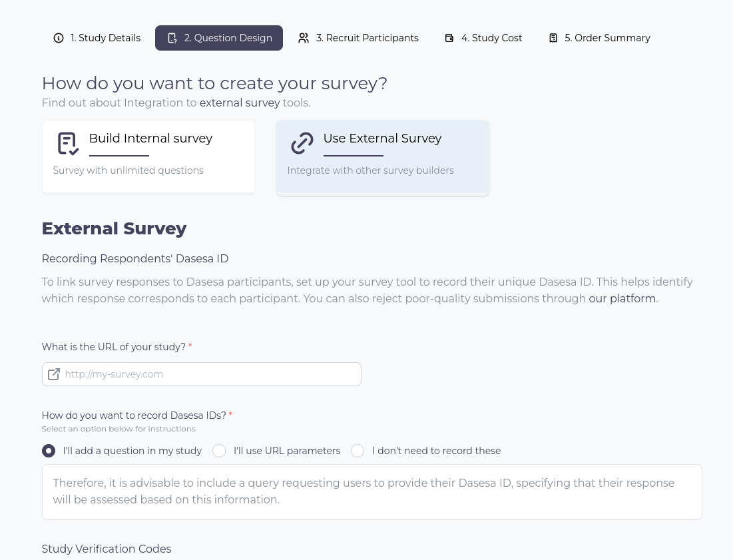The width and height of the screenshot is (733, 560).
Task: Click the people icon for Recruit Participants
Action: (304, 38)
